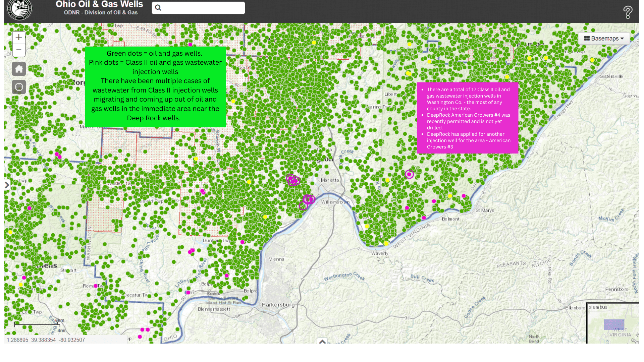Open the help question mark icon
The image size is (644, 362).
628,12
